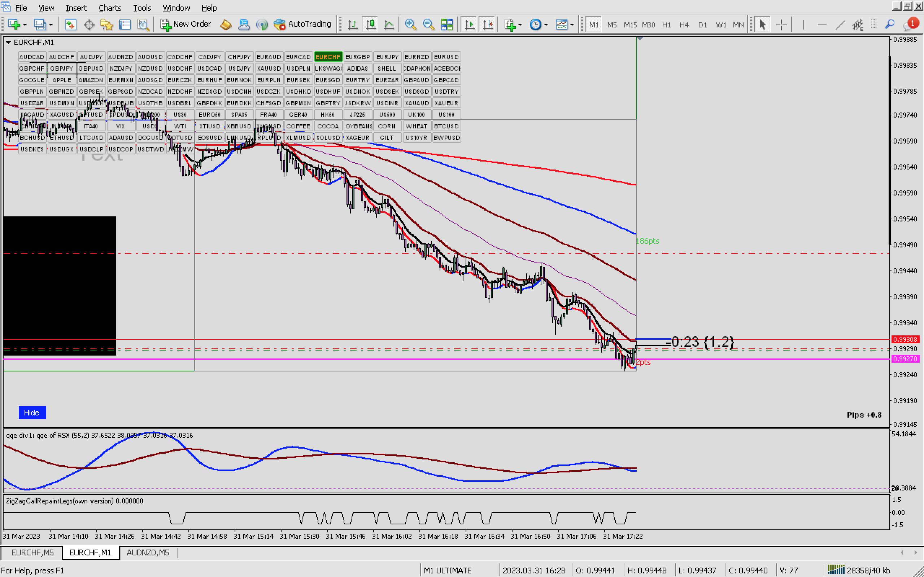Click the Zoom Out magnifier icon

428,25
